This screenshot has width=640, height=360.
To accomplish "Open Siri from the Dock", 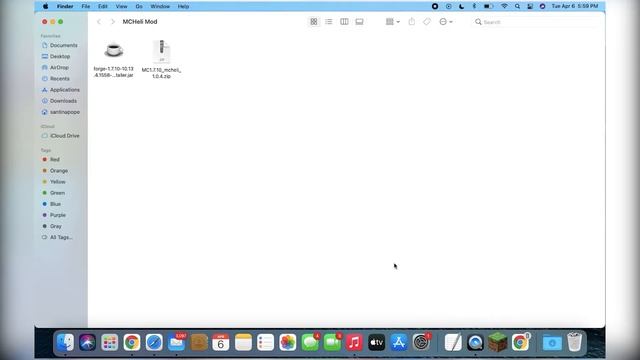I will [87, 342].
